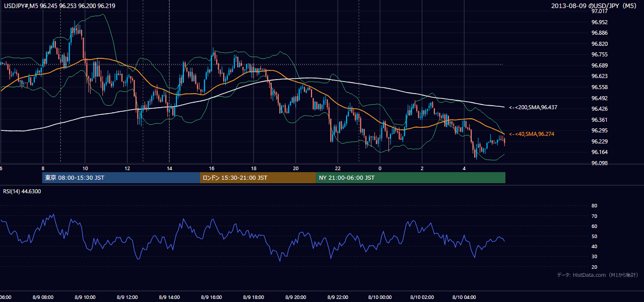Click price axis label 96.886
Image resolution: width=644 pixels, height=302 pixels.
click(599, 33)
